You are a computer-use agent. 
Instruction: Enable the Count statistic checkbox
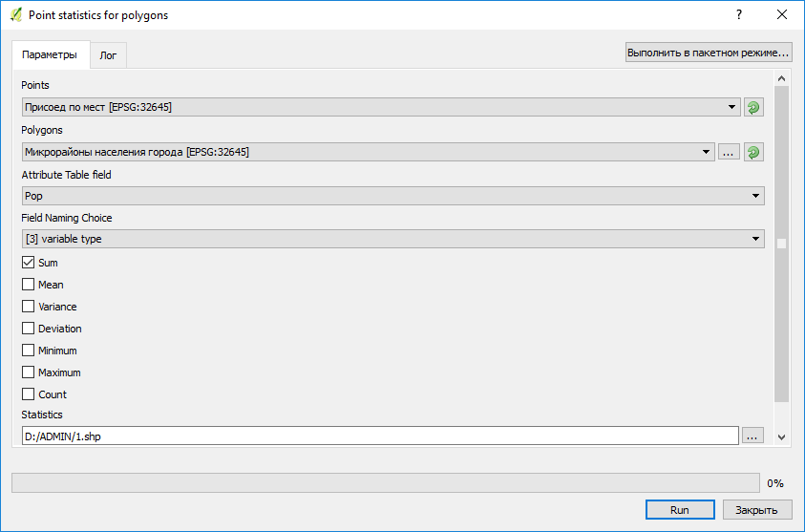coord(29,394)
